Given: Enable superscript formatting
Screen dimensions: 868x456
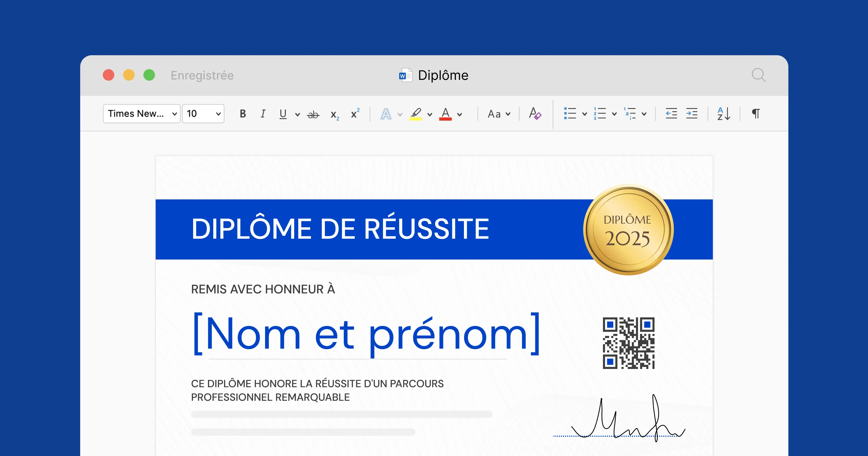Looking at the screenshot, I should pyautogui.click(x=355, y=114).
